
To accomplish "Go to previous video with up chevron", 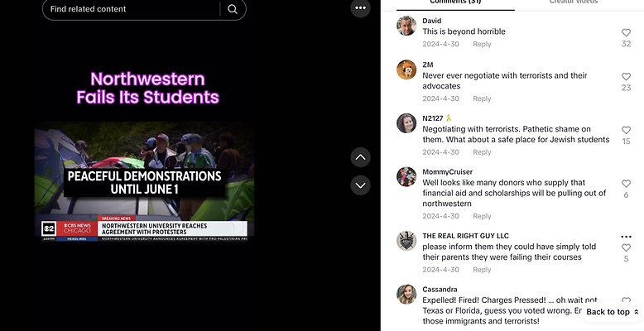I will click(x=360, y=156).
